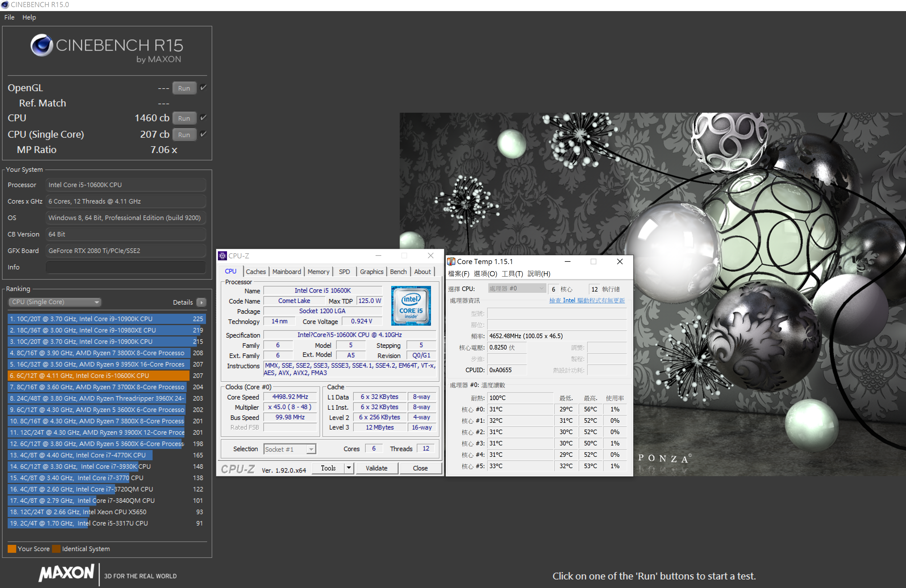
Task: Click the GFX Board field GeForce RTX 2080 Ti
Action: [126, 251]
